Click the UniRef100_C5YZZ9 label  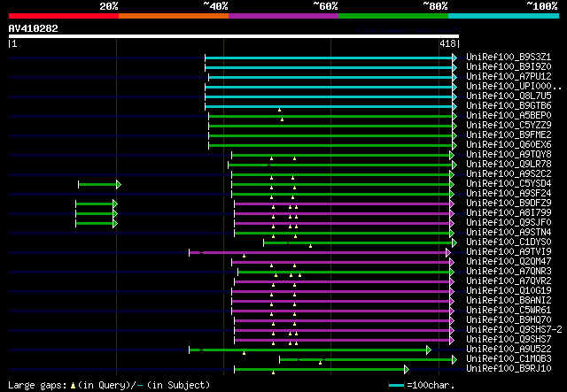509,126
